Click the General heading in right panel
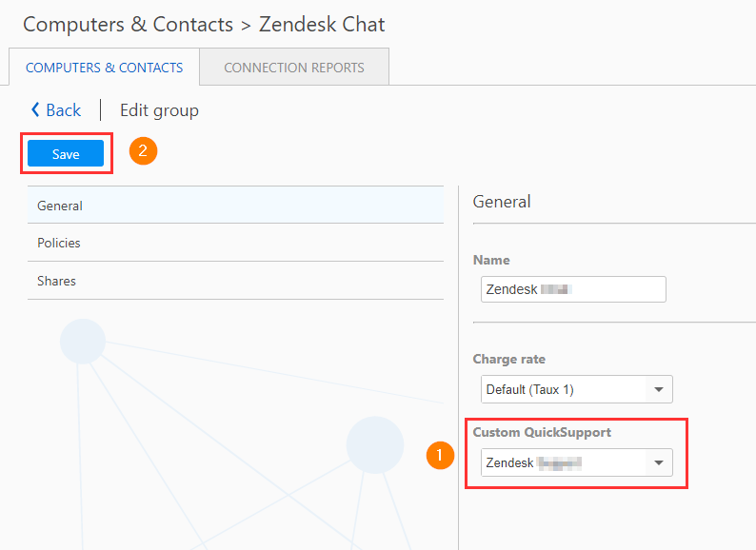 click(502, 202)
